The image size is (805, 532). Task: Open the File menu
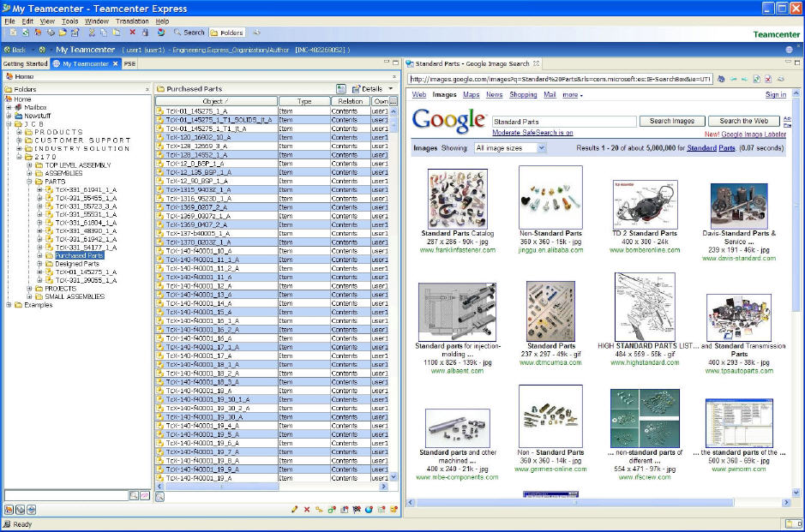[x=9, y=21]
